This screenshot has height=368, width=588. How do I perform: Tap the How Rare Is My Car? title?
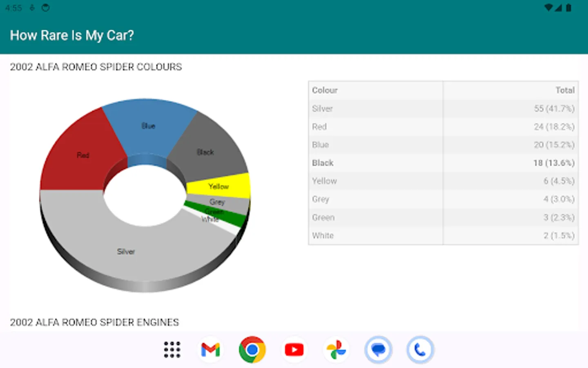tap(72, 36)
